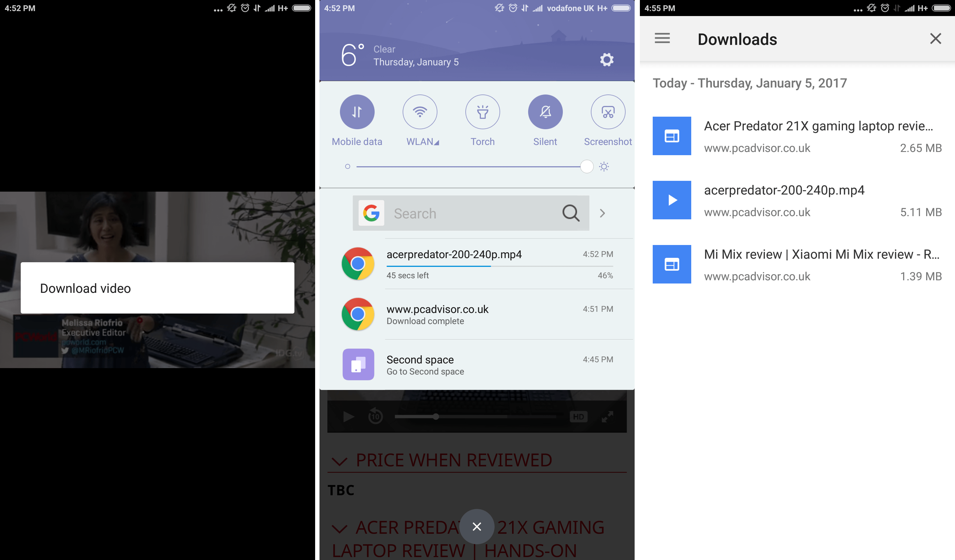This screenshot has height=560, width=955.
Task: Open the Chrome download notification for acerpredator-200-240p.mp4
Action: 477,264
